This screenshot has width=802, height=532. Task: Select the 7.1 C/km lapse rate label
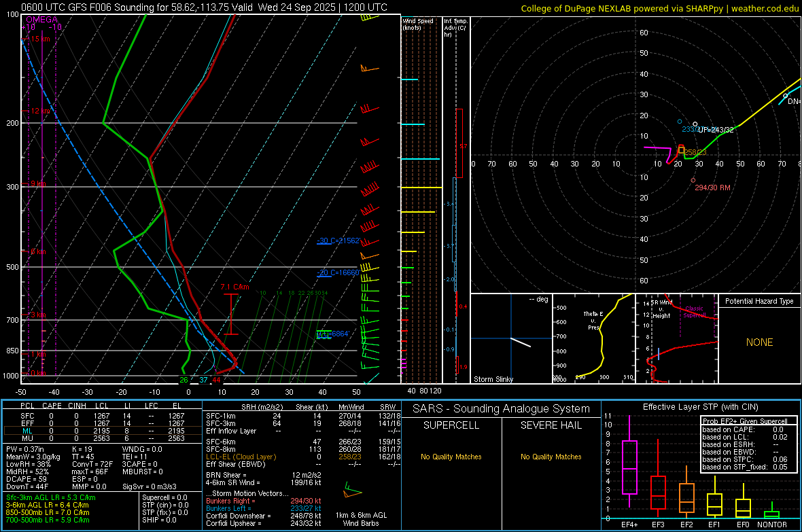[234, 287]
